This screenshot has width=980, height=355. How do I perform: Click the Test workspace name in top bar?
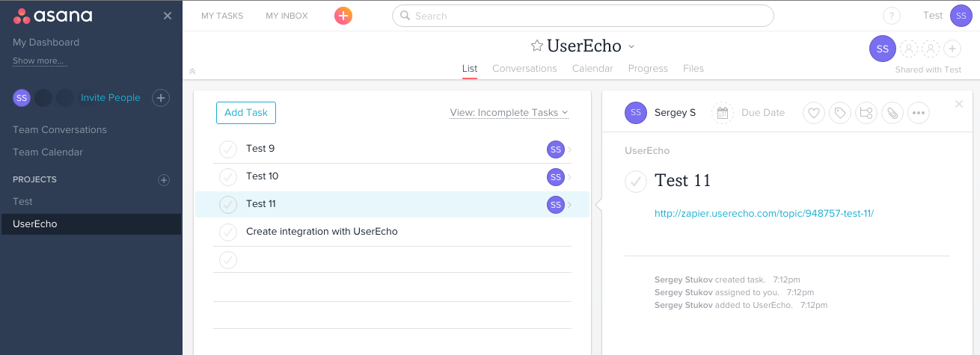[x=933, y=15]
